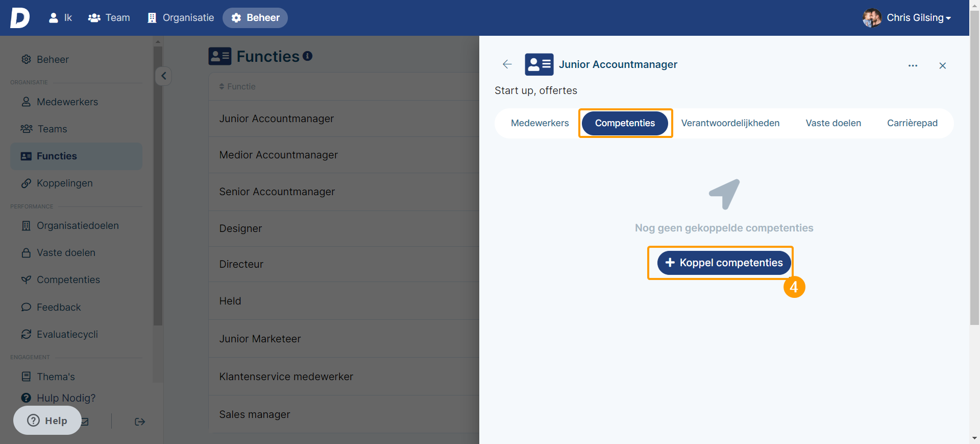Viewport: 980px width, 444px height.
Task: Open Beheer in the sidebar
Action: tap(53, 59)
